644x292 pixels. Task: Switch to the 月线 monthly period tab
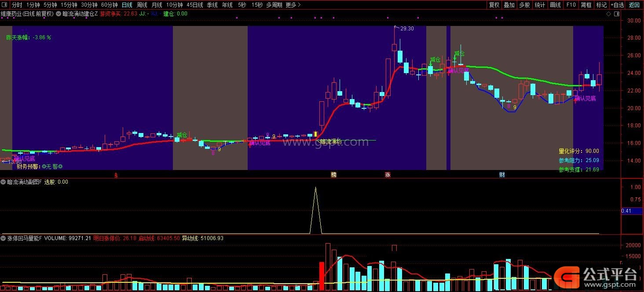coord(157,5)
